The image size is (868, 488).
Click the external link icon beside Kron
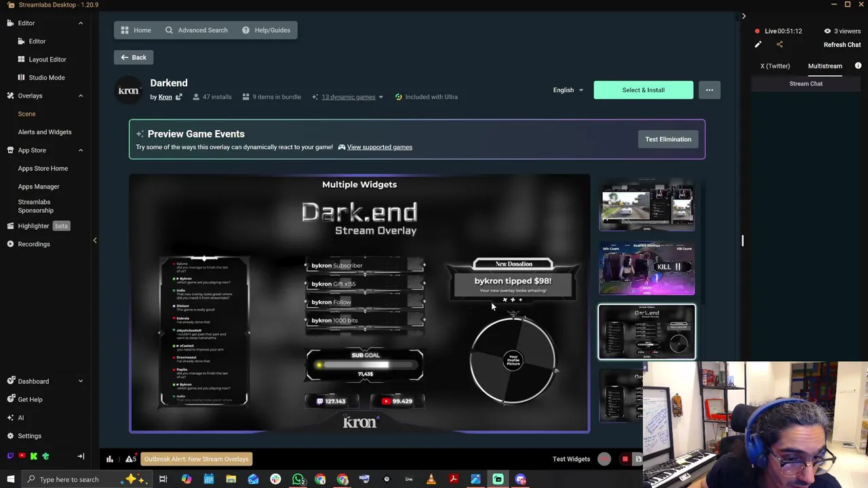(179, 97)
